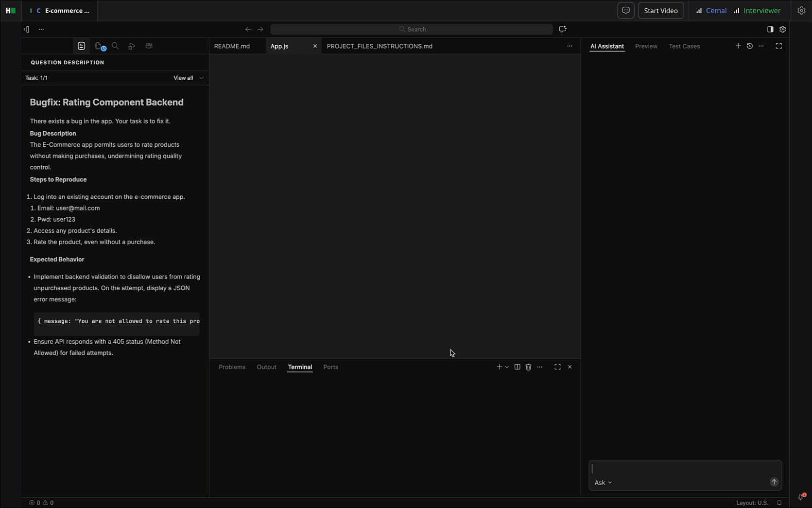The width and height of the screenshot is (812, 508).
Task: Select the question description panel icon
Action: click(x=81, y=46)
